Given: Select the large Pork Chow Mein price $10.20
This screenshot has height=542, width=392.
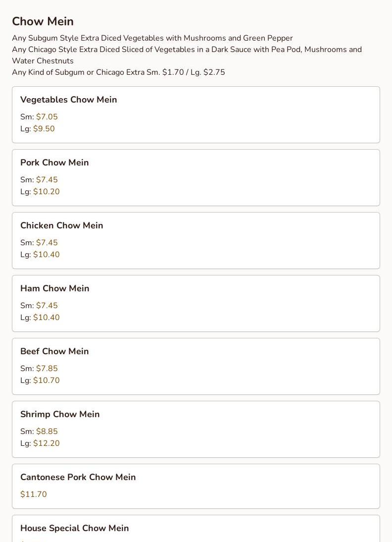Looking at the screenshot, I should (x=47, y=192).
